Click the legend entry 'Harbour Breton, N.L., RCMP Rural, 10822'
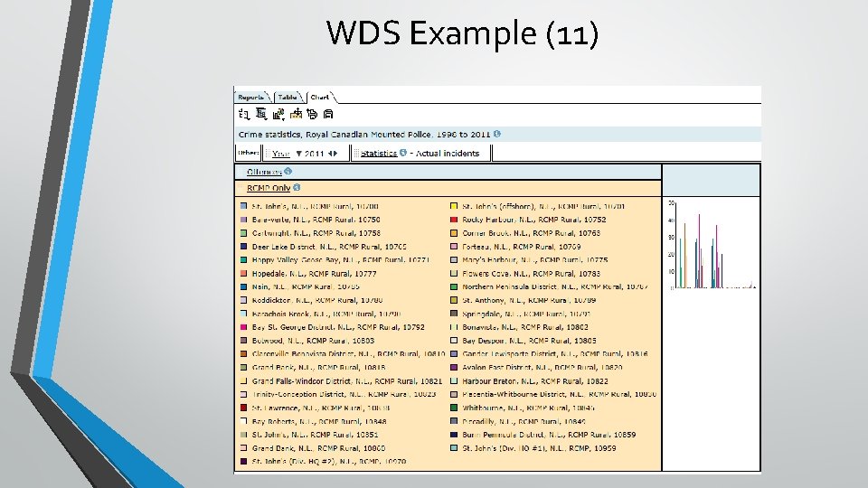The image size is (868, 488). click(x=535, y=381)
